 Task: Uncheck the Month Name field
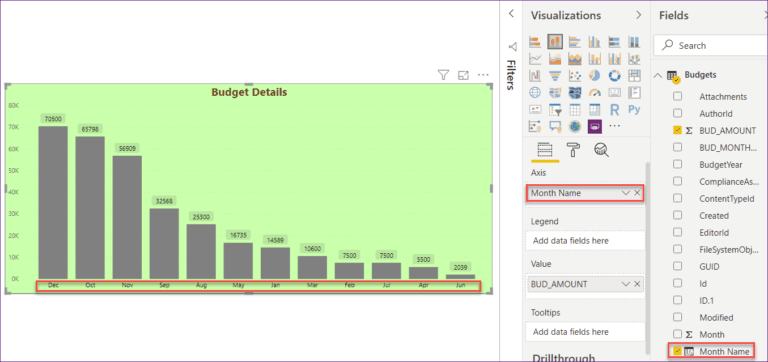(677, 351)
